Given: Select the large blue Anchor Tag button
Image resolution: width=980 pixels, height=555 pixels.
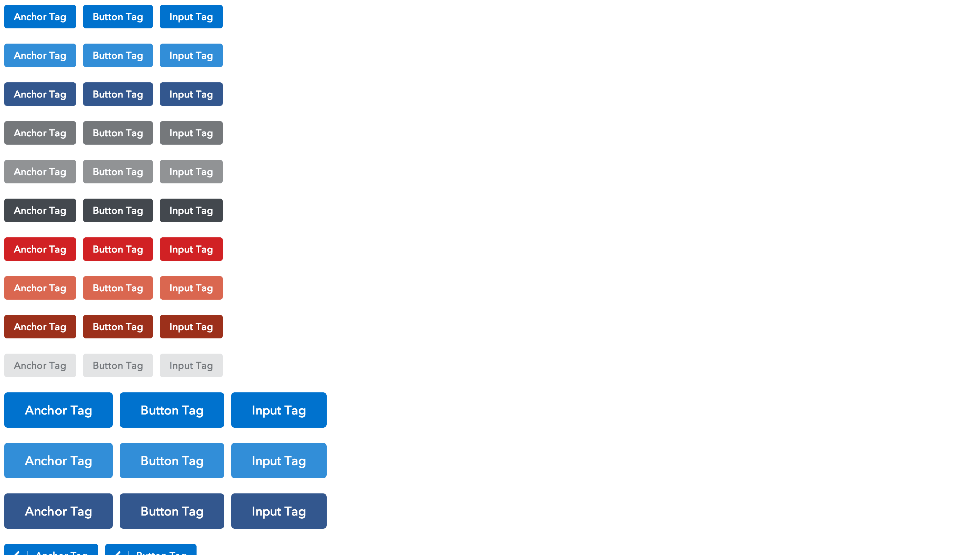Looking at the screenshot, I should pyautogui.click(x=58, y=410).
